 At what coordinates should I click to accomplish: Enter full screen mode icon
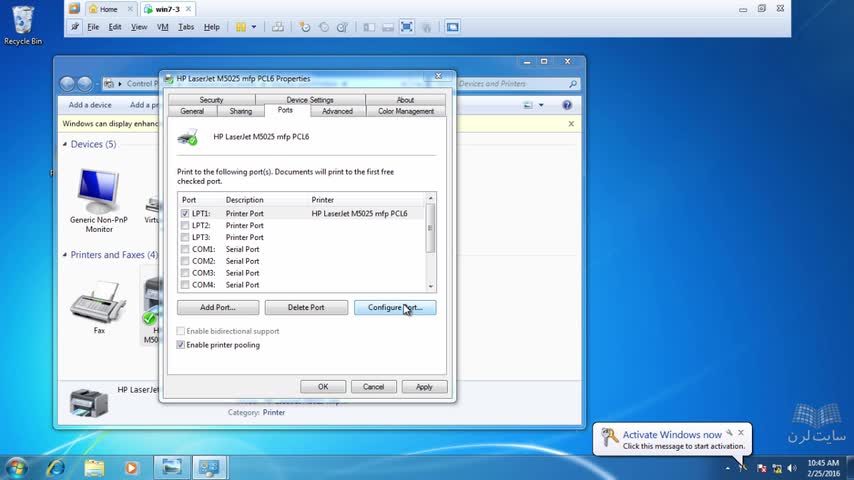click(406, 27)
